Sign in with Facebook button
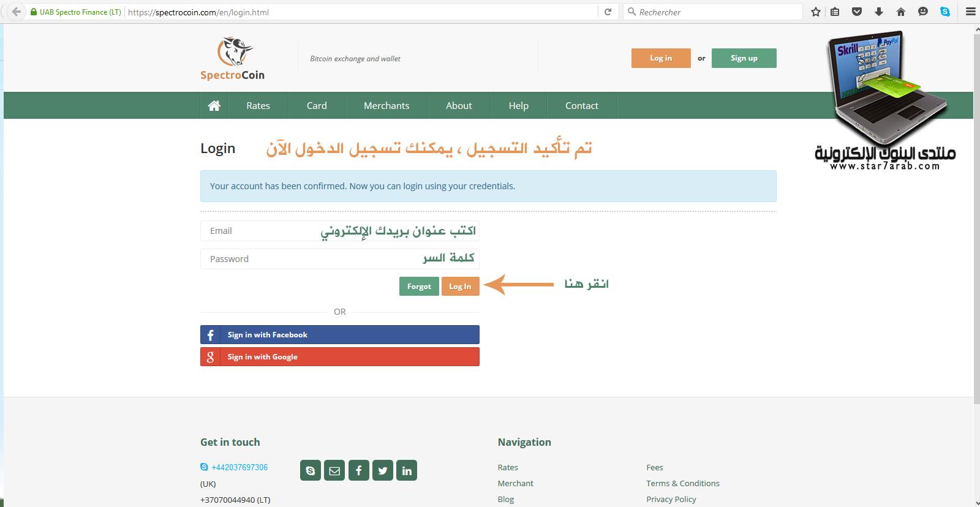Screen dimensions: 980x507 click(x=340, y=335)
